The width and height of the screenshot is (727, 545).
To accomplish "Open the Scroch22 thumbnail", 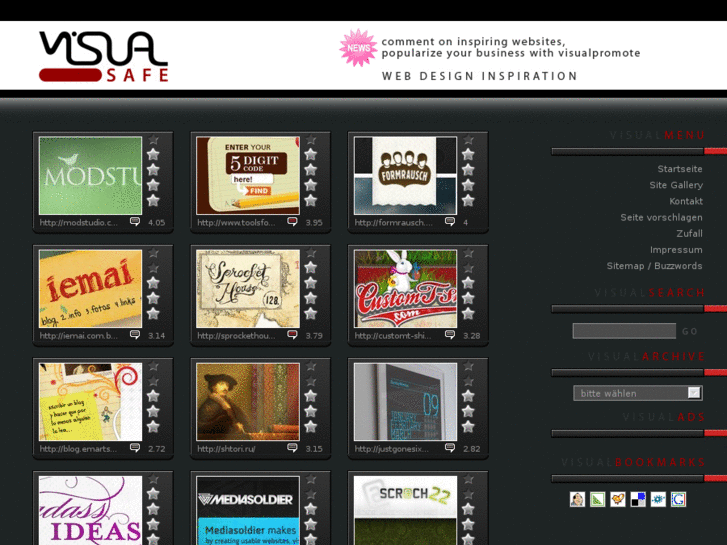I will [x=405, y=510].
